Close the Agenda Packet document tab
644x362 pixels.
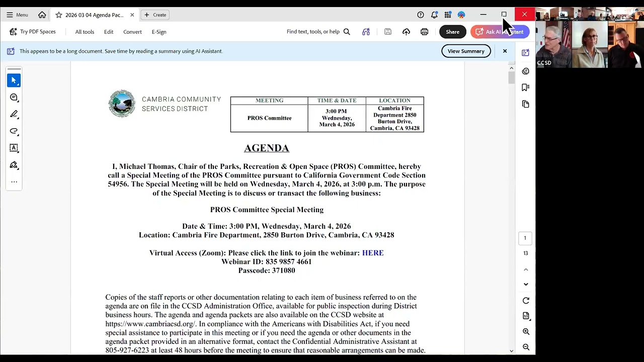(x=132, y=15)
